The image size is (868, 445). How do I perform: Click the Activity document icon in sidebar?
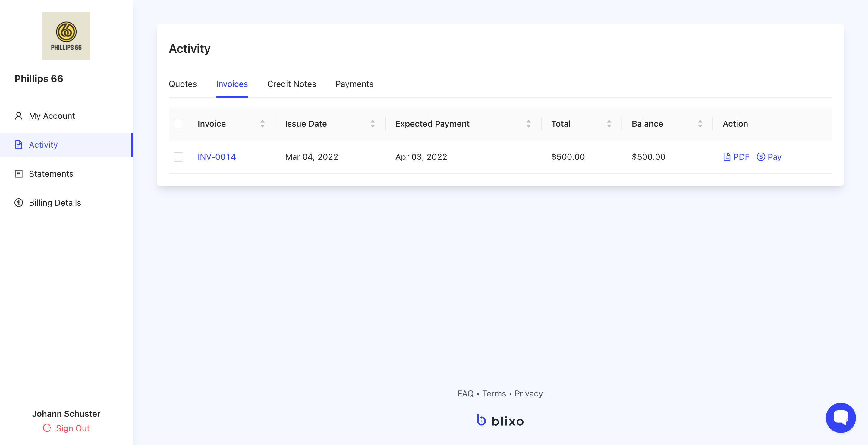(18, 145)
